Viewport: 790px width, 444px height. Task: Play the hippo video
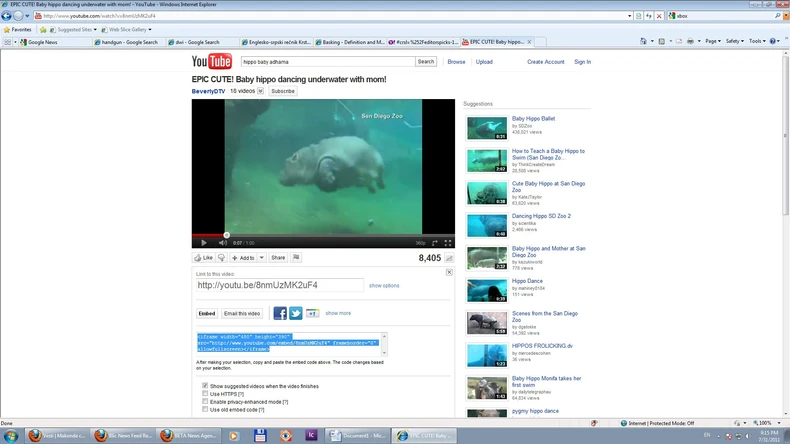tap(204, 243)
